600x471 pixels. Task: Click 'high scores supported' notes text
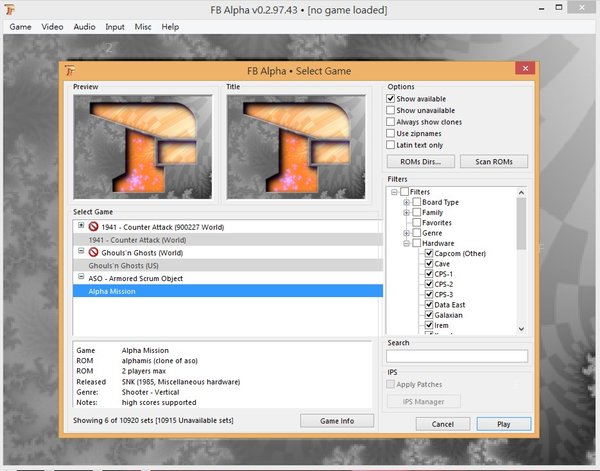click(159, 402)
